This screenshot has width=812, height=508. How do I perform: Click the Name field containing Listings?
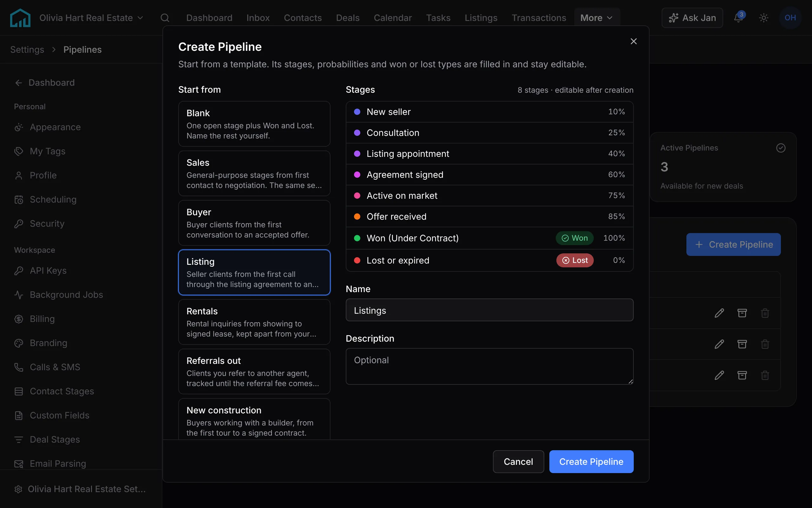tap(489, 310)
